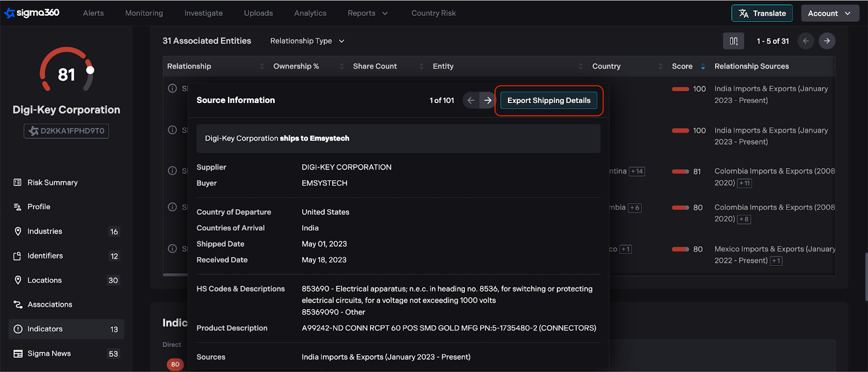
Task: Show previous source information record
Action: pos(471,100)
